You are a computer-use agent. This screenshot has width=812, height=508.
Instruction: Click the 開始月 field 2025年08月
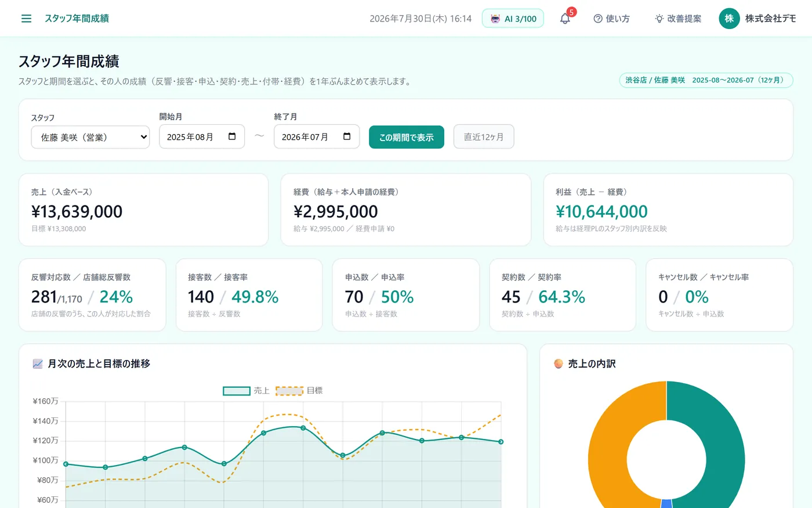(x=202, y=136)
